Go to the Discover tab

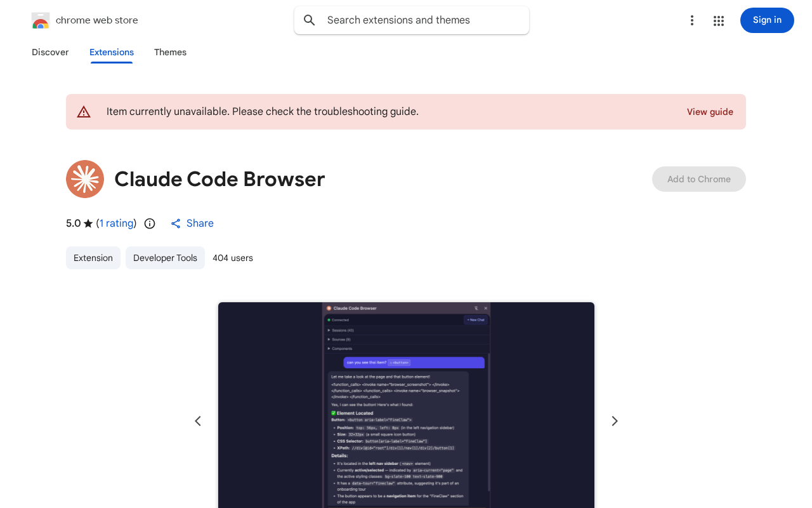coord(50,52)
